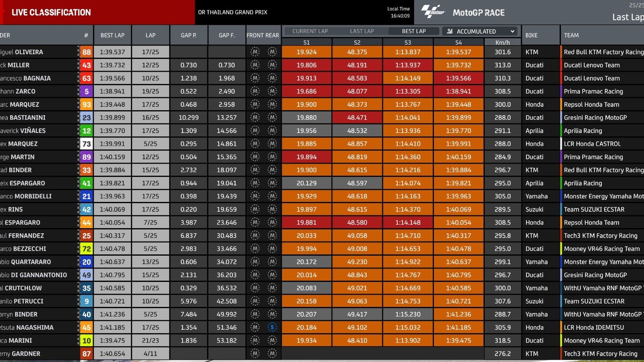This screenshot has width=644, height=362.
Task: Sort by the Km/h column header
Action: coord(502,42)
